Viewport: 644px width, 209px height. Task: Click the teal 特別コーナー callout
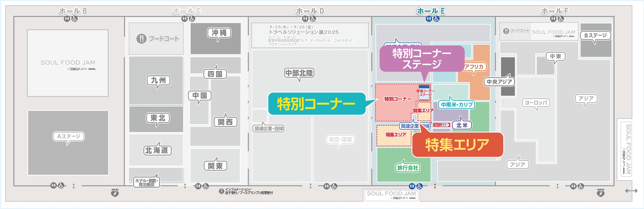[x=316, y=104]
